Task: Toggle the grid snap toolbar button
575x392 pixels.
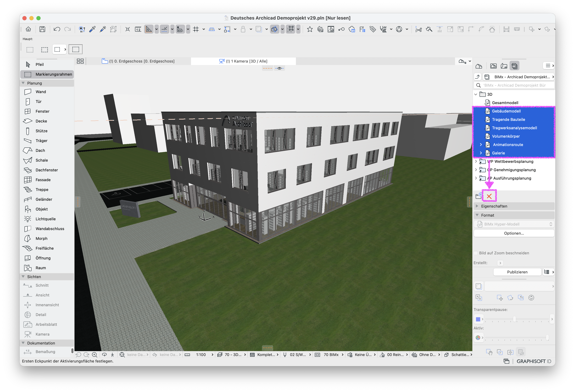Action: pyautogui.click(x=196, y=29)
